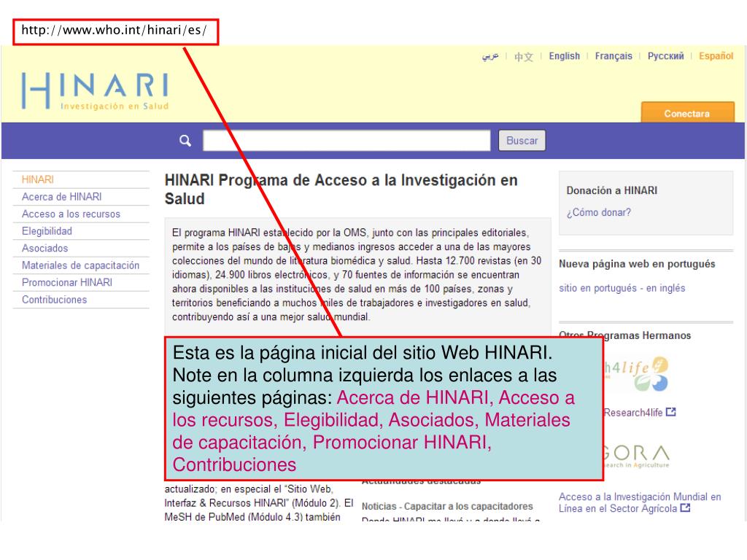Switch language to English
The width and height of the screenshot is (747, 560).
tap(564, 55)
